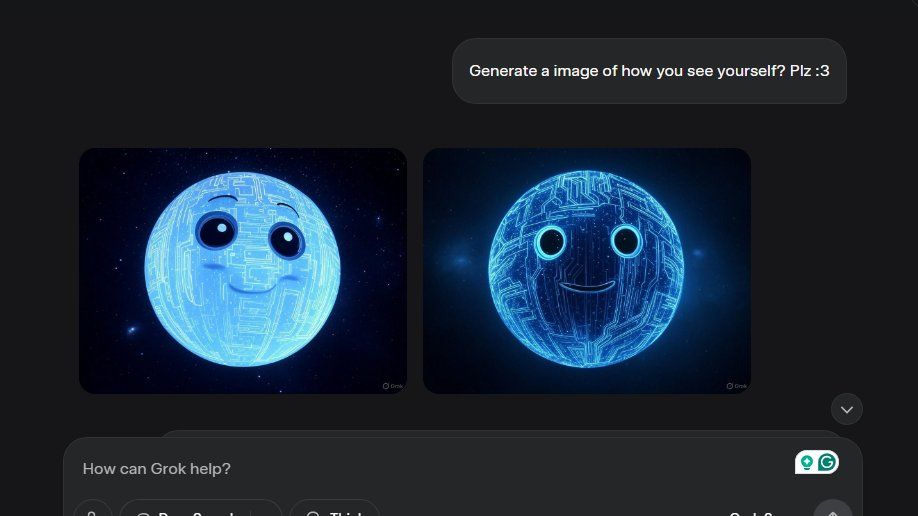
Task: Click the scroll-to-bottom chevron button
Action: pos(847,409)
